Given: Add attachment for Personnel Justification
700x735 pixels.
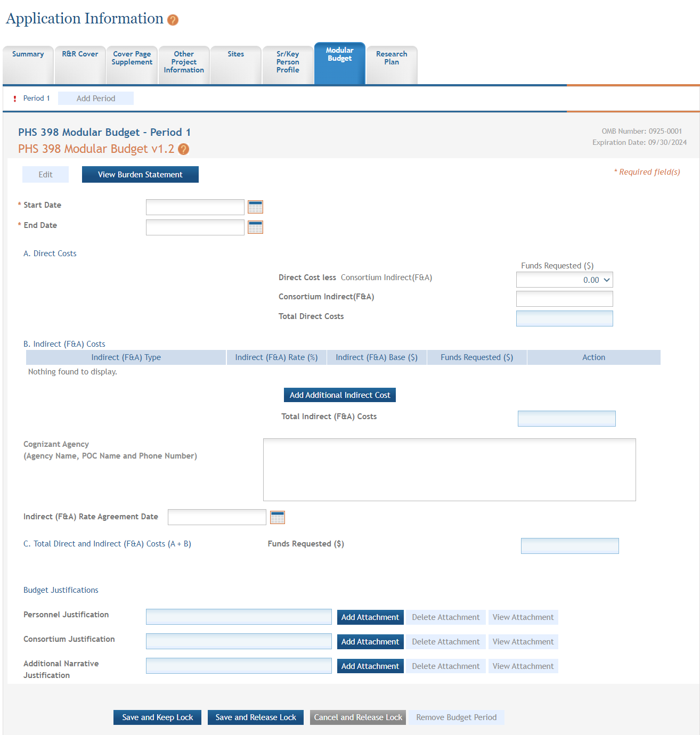Looking at the screenshot, I should point(370,617).
